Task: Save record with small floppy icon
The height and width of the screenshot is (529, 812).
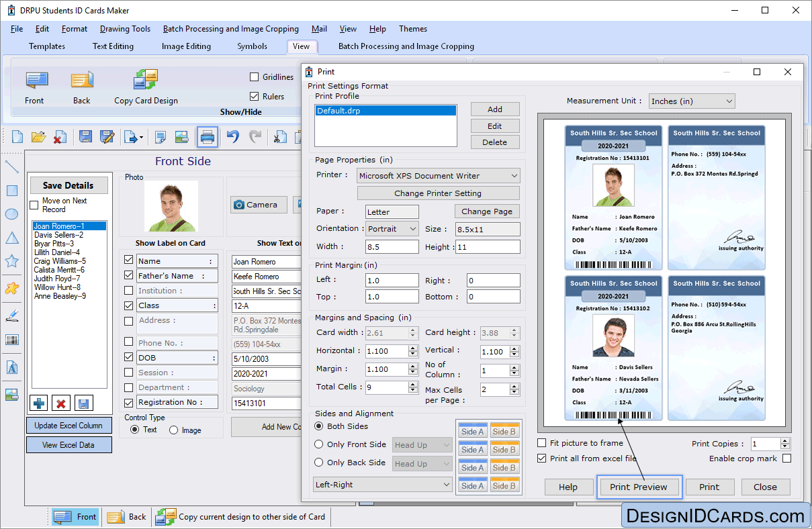Action: (x=84, y=403)
